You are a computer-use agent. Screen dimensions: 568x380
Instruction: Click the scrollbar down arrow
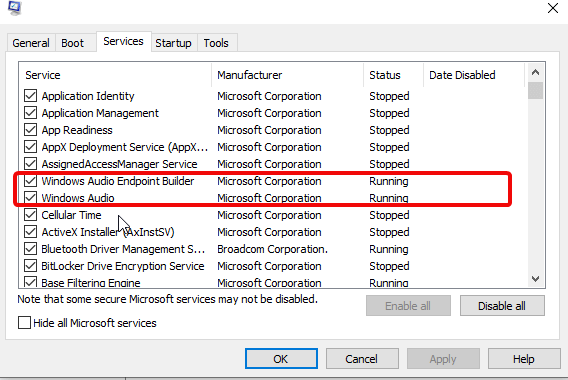(x=535, y=279)
